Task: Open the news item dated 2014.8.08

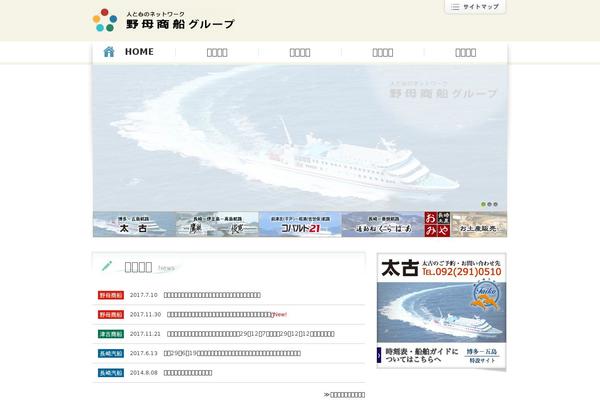Action: pyautogui.click(x=188, y=373)
